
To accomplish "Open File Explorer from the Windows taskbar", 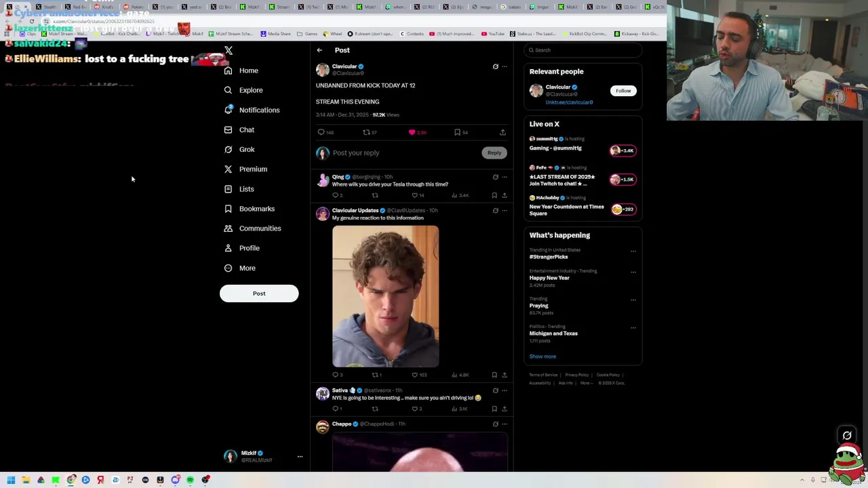I will [x=26, y=480].
